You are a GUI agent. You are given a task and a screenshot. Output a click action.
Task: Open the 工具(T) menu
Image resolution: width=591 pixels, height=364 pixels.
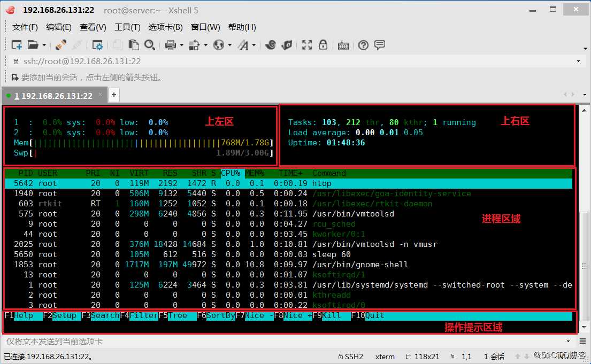pos(127,27)
